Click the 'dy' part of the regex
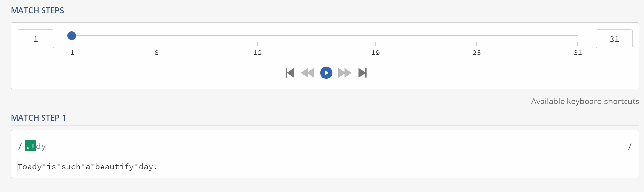This screenshot has height=192, width=644. click(41, 146)
